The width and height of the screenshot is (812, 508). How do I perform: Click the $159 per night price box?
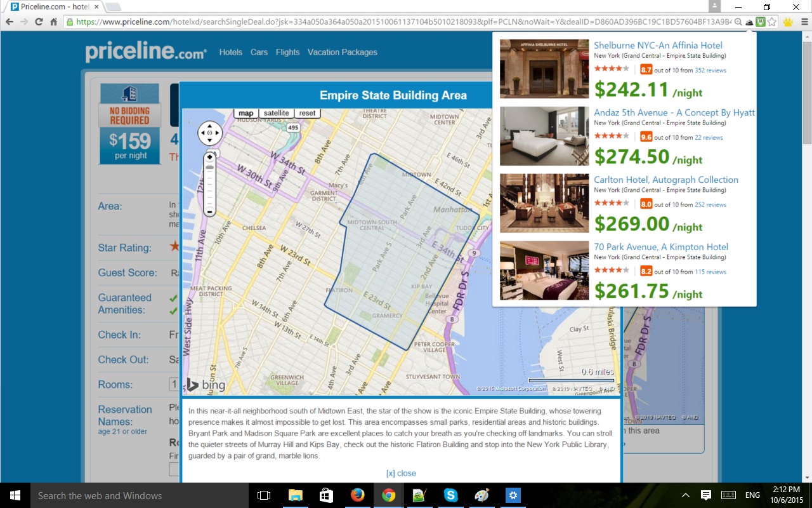[130, 145]
